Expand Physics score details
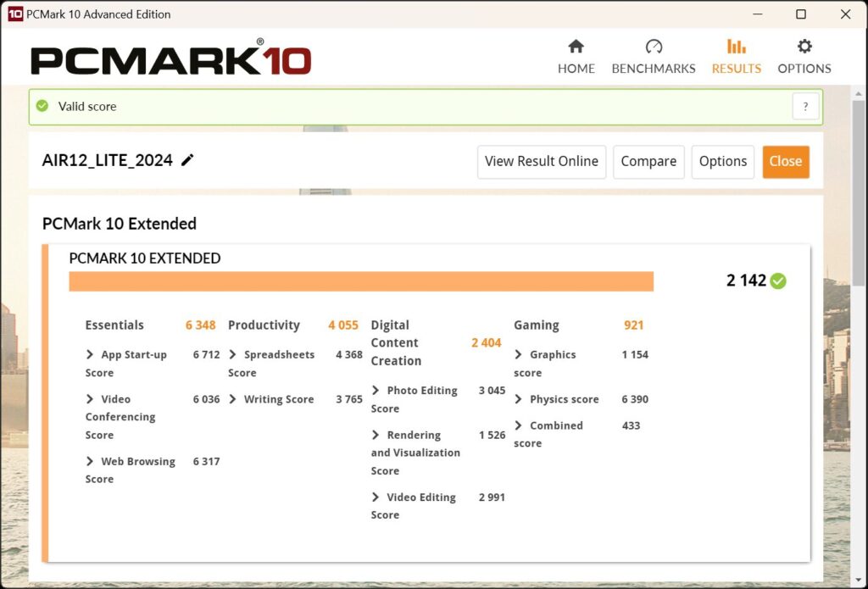The height and width of the screenshot is (589, 868). [x=518, y=399]
